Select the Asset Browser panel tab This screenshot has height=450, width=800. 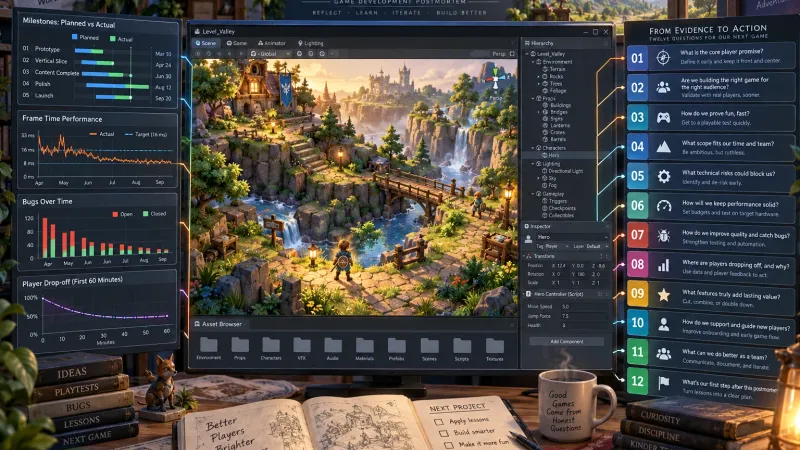tap(218, 324)
